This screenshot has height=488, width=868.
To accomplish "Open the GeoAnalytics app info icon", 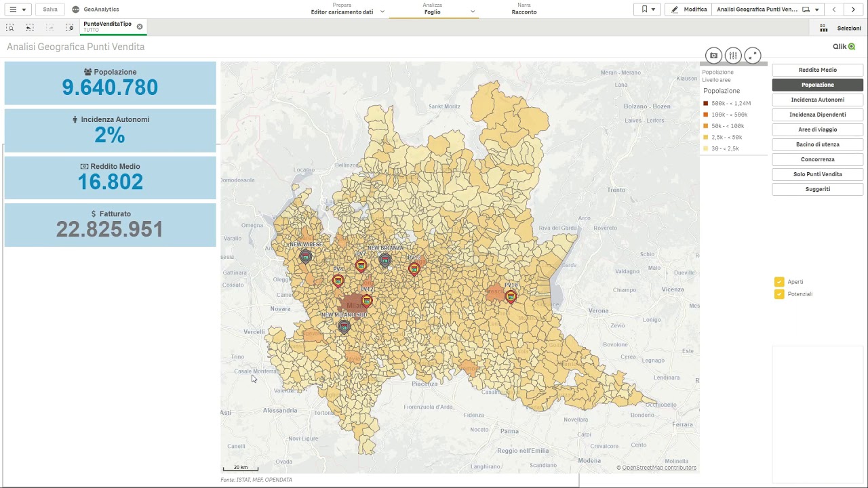I will tap(75, 9).
